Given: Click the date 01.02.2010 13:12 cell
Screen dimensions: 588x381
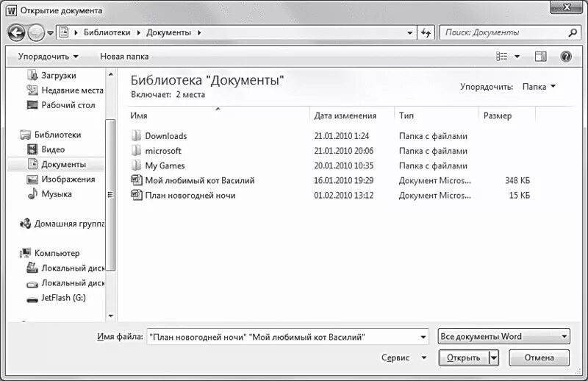Looking at the screenshot, I should [343, 196].
